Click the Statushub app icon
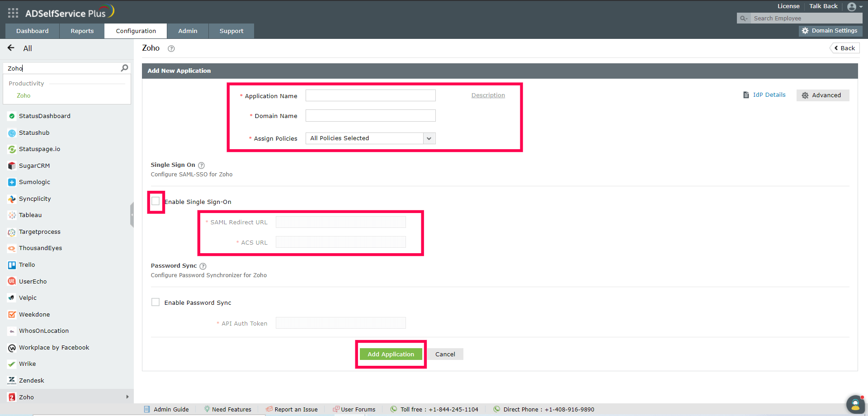The height and width of the screenshot is (416, 868). tap(12, 133)
